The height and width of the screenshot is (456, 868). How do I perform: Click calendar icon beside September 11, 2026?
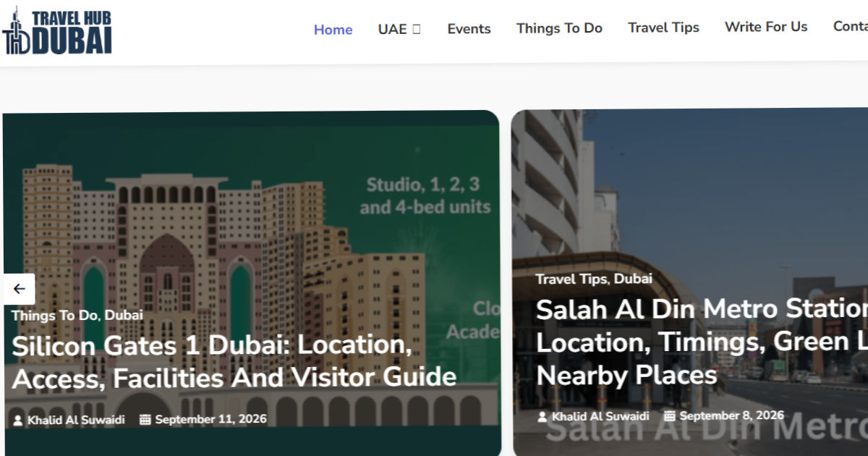click(145, 419)
